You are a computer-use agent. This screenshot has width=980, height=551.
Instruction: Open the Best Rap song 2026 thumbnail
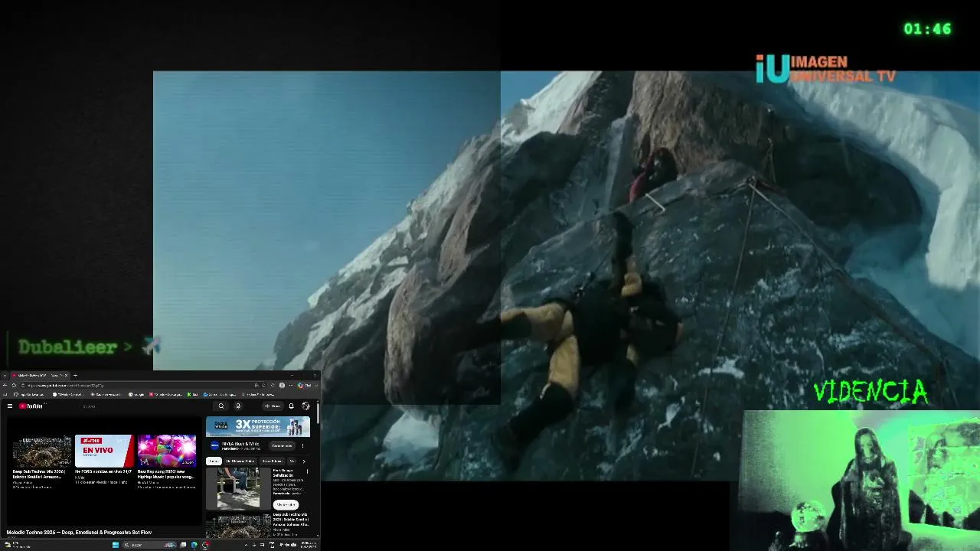pos(167,451)
